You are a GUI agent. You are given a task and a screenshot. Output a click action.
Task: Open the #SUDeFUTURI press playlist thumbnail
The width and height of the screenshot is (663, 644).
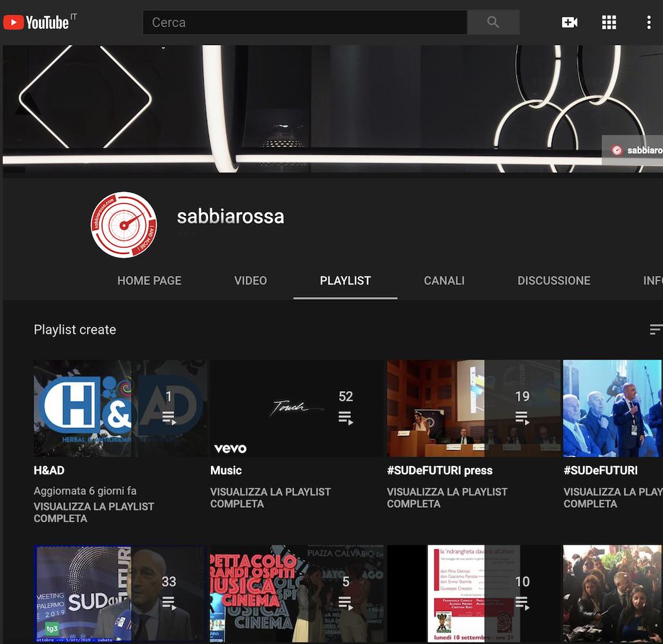point(473,408)
